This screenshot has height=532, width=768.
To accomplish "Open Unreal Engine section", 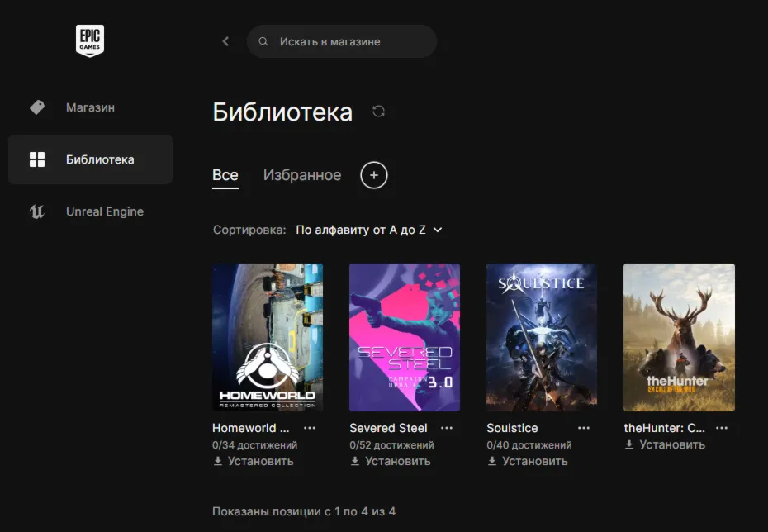I will 90,211.
